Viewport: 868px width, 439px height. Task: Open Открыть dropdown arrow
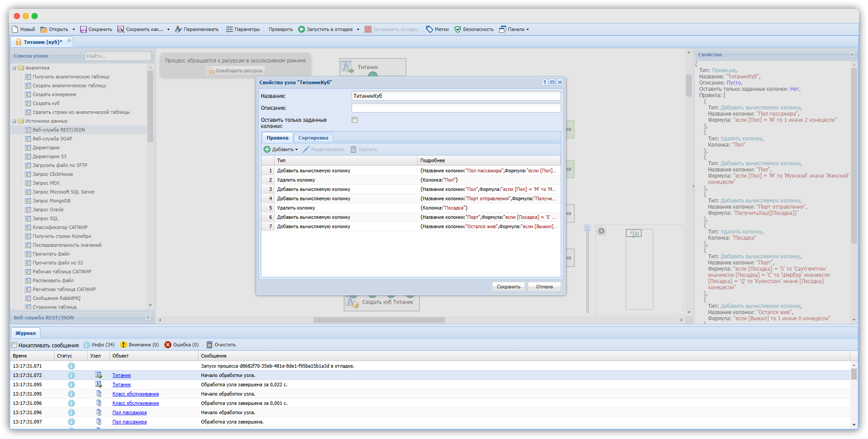click(74, 30)
